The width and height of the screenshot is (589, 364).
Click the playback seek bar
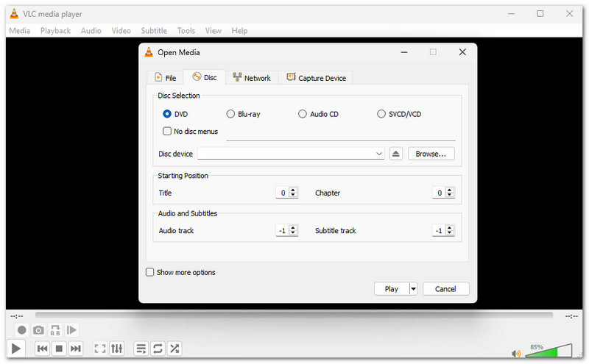pos(294,315)
